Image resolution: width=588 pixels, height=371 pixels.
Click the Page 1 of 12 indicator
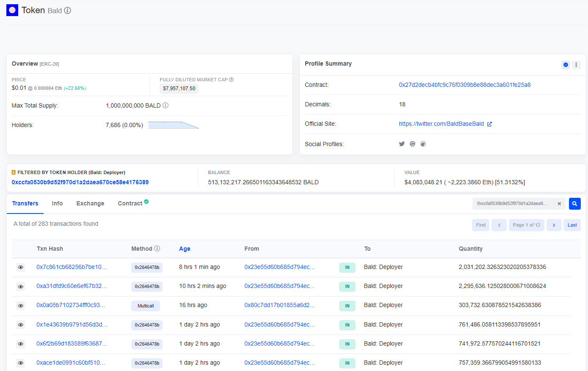(x=526, y=225)
